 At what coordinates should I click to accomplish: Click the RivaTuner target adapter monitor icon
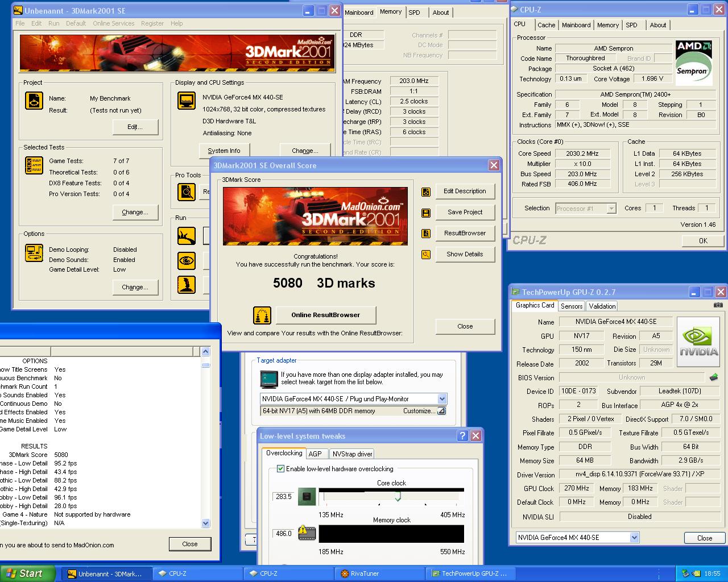(x=269, y=379)
